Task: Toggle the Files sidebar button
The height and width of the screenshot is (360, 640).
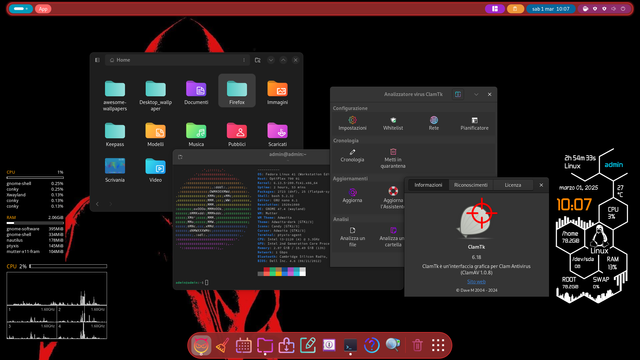Action: 97,60
